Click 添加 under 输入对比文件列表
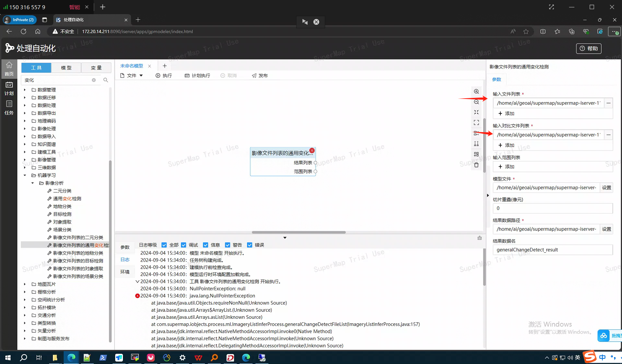The image size is (622, 364). coord(506,145)
